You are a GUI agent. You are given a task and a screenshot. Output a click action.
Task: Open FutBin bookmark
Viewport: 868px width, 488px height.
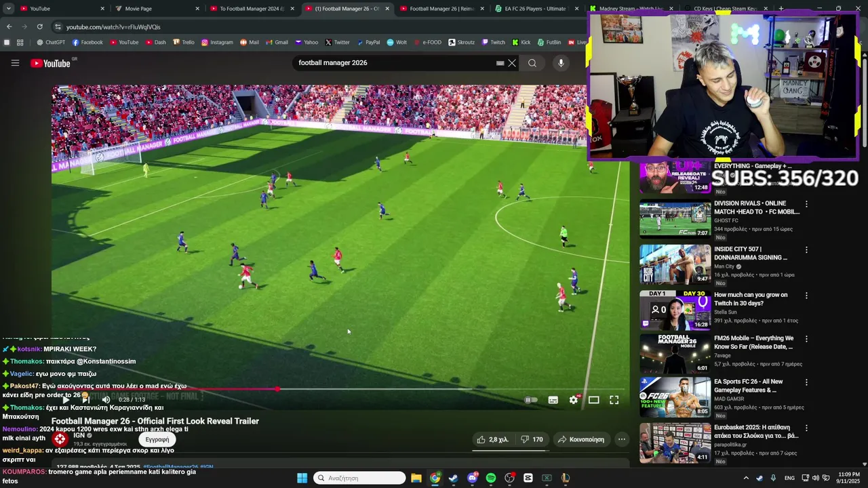(x=549, y=42)
